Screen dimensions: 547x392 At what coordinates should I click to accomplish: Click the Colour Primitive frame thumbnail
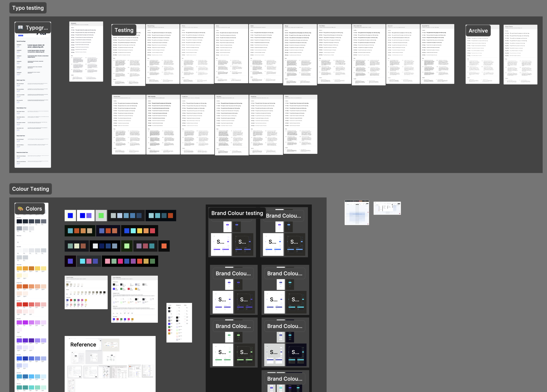click(x=86, y=292)
